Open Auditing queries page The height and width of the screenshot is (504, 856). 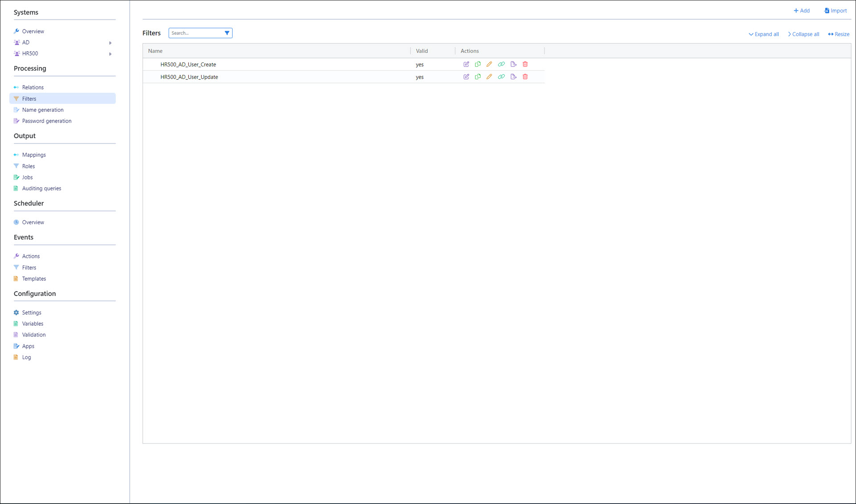pos(41,188)
